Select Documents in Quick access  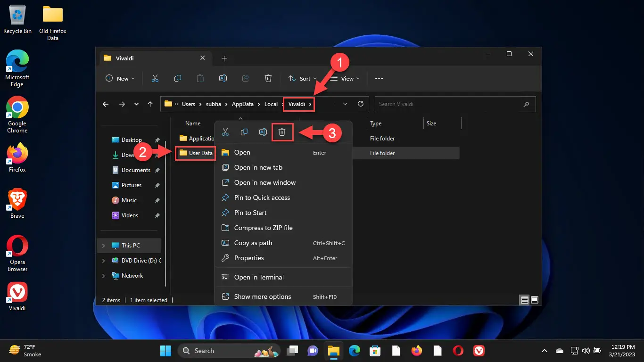point(136,170)
